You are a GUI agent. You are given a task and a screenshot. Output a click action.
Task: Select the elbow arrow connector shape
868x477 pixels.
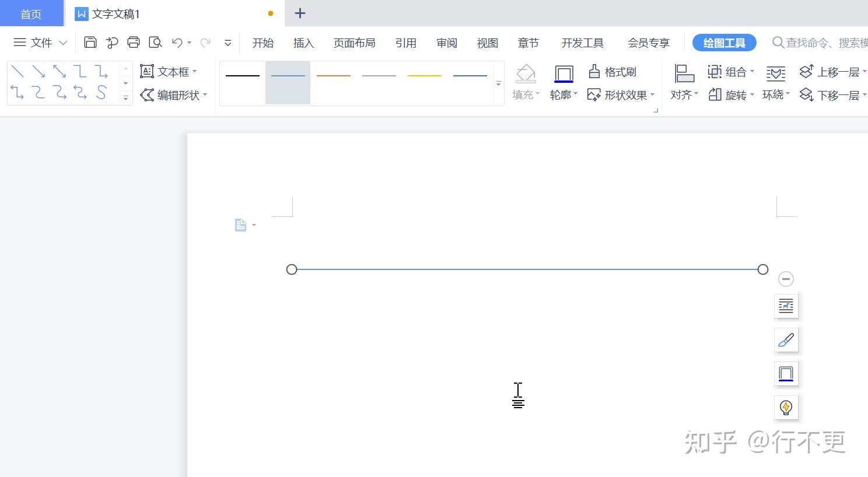point(101,72)
